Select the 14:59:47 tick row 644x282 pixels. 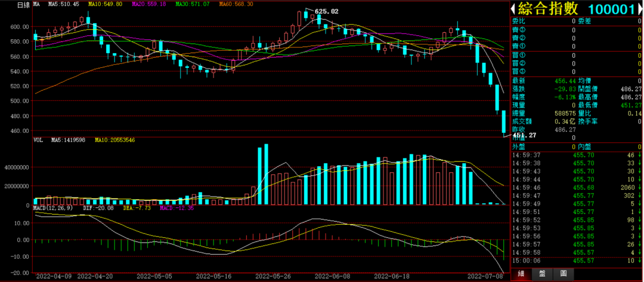tap(577, 196)
